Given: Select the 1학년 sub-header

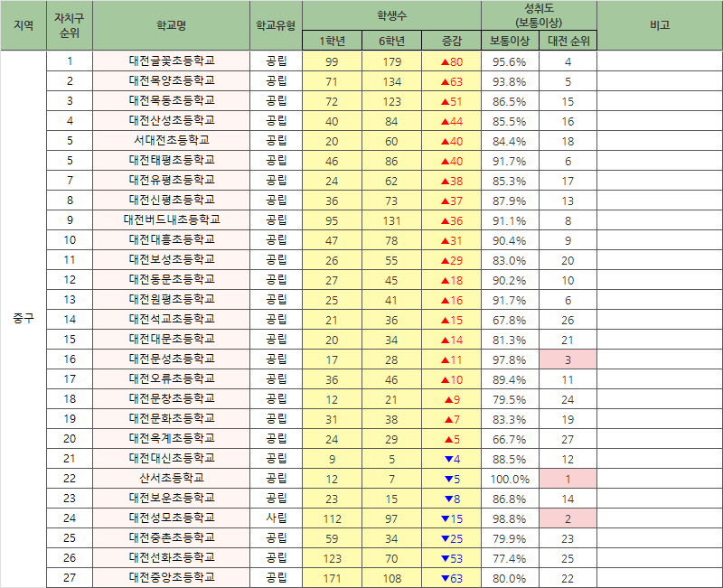Looking at the screenshot, I should [332, 41].
